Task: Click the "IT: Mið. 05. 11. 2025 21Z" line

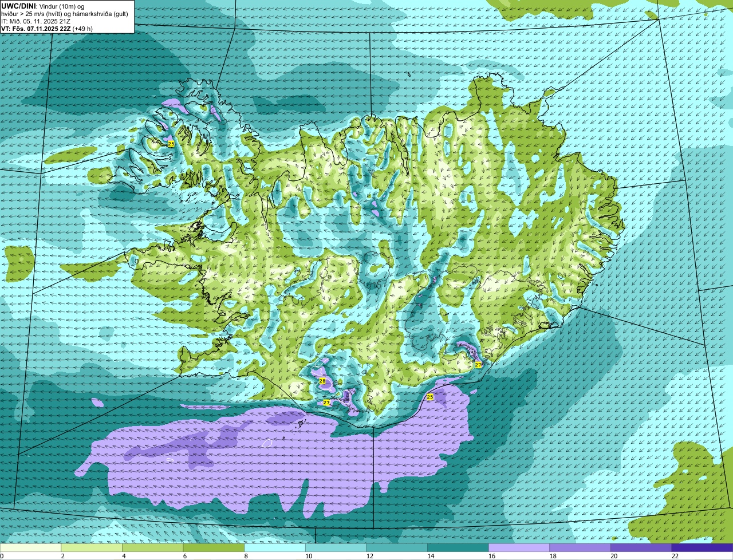Action: pos(36,21)
